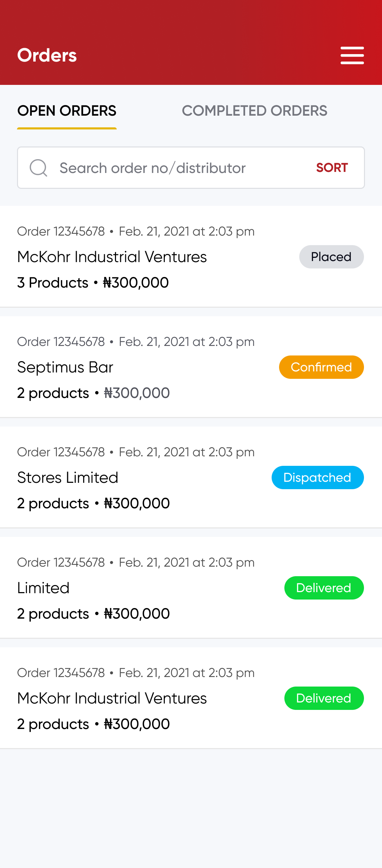Viewport: 382px width, 868px height.
Task: Click the Stores Limited 2 products total
Action: pyautogui.click(x=93, y=503)
